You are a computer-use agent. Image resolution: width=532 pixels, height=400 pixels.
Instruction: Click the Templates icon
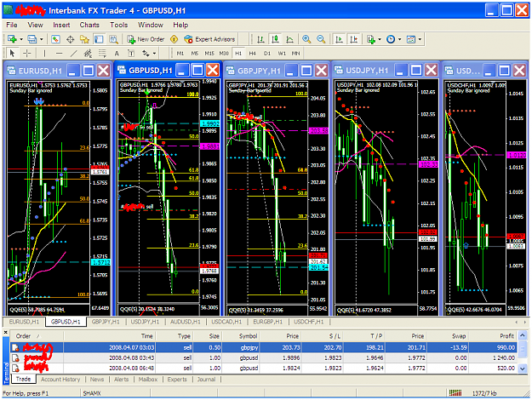[411, 39]
